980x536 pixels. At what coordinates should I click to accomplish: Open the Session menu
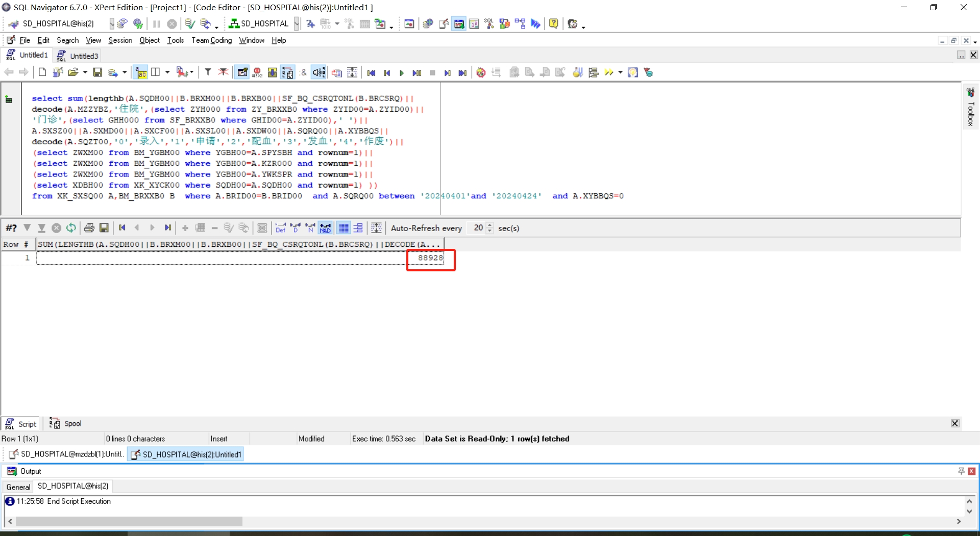(x=120, y=40)
